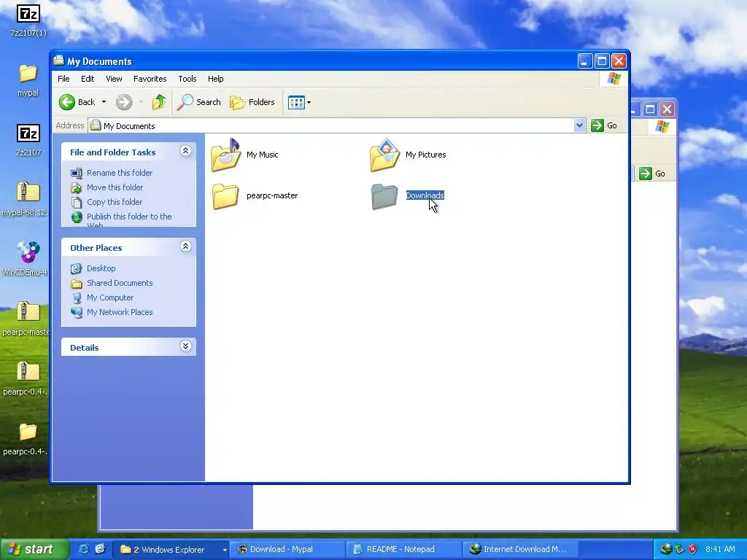Image resolution: width=747 pixels, height=560 pixels.
Task: Click Rename this folder link
Action: (x=120, y=173)
